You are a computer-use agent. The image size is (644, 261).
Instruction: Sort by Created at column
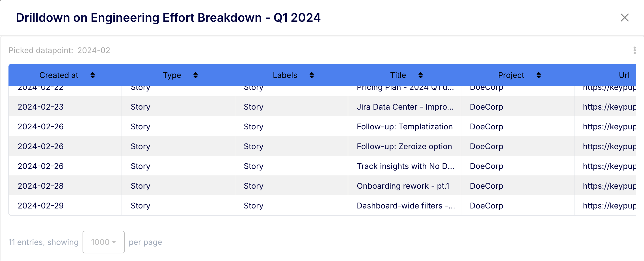92,75
